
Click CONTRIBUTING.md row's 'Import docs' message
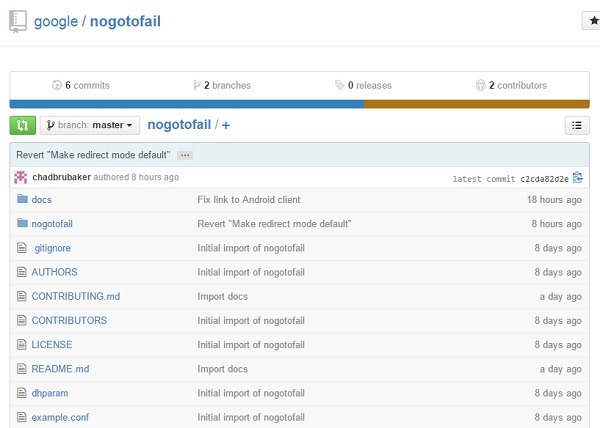pyautogui.click(x=222, y=296)
